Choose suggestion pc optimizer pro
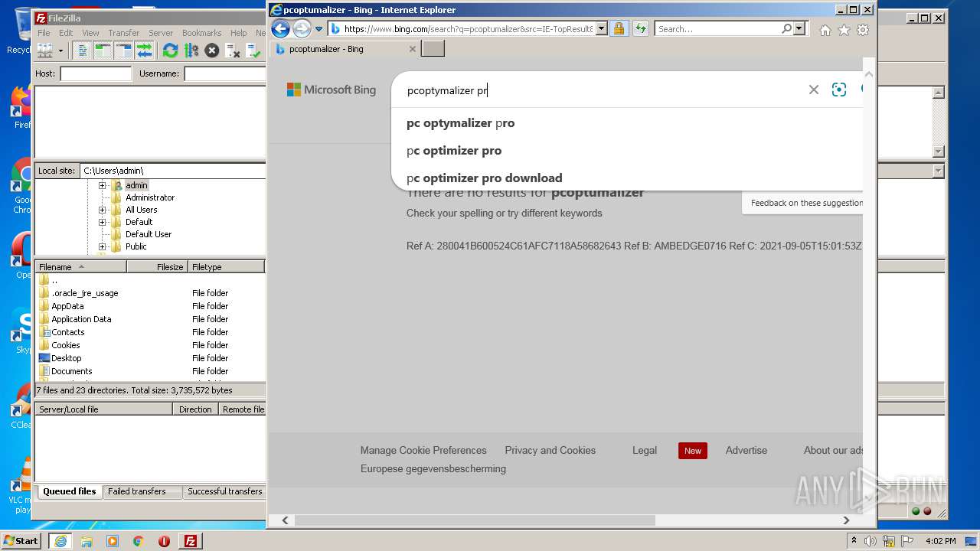 click(x=454, y=151)
